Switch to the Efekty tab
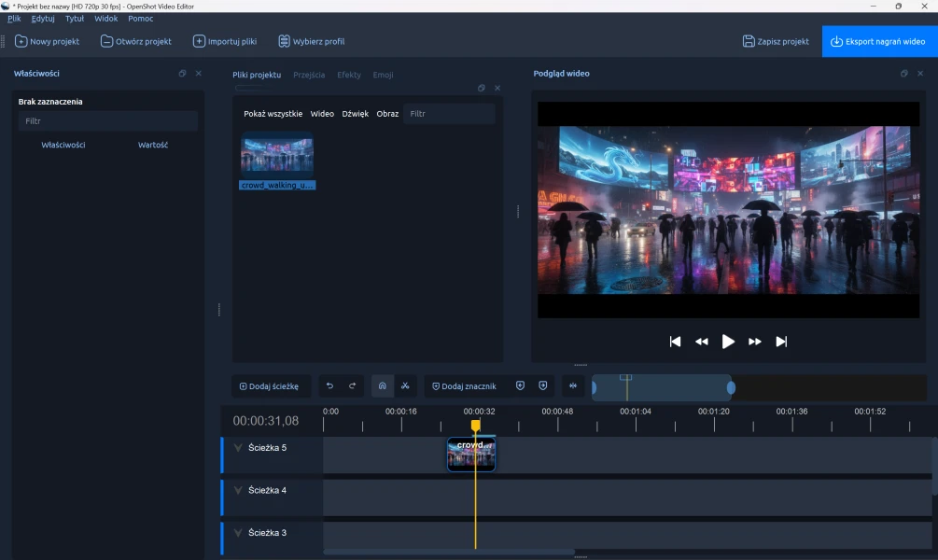This screenshot has height=560, width=938. [x=349, y=75]
